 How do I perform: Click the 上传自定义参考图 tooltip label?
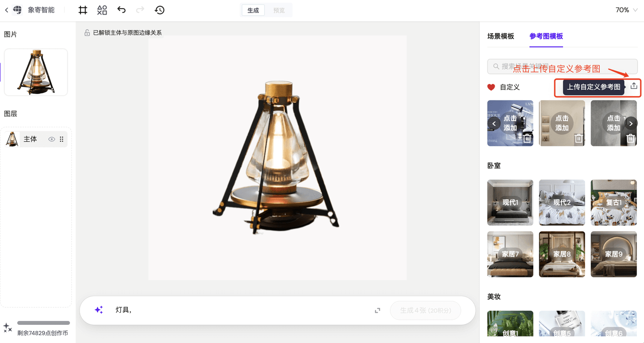594,87
